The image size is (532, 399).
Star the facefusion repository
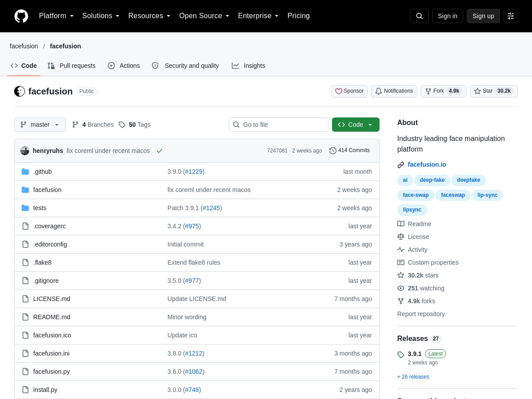point(493,91)
